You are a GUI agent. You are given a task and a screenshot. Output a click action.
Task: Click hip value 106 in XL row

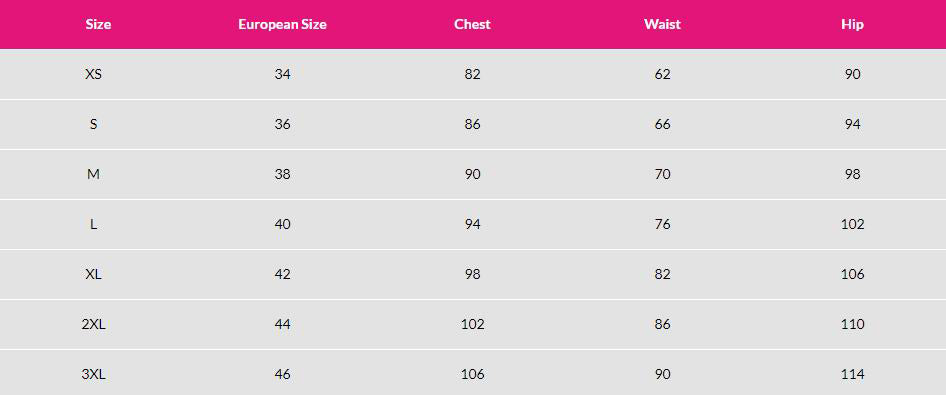(x=852, y=274)
